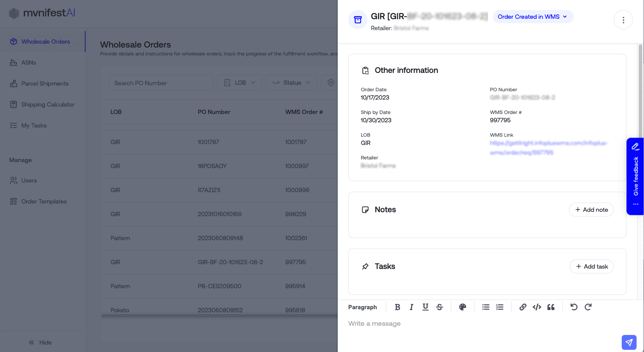Click the Write a message field
The width and height of the screenshot is (644, 352).
(x=481, y=324)
